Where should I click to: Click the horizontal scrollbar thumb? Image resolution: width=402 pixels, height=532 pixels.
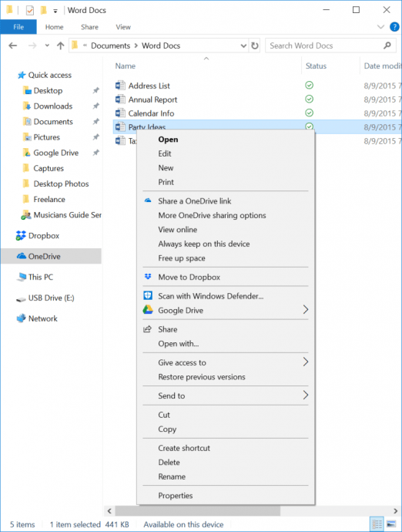(198, 510)
